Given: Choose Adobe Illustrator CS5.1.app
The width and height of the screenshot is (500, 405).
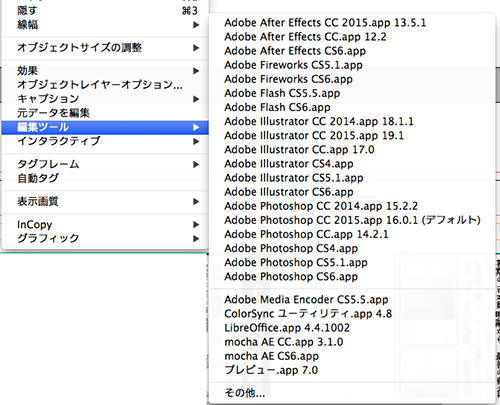Looking at the screenshot, I should pos(352,178).
